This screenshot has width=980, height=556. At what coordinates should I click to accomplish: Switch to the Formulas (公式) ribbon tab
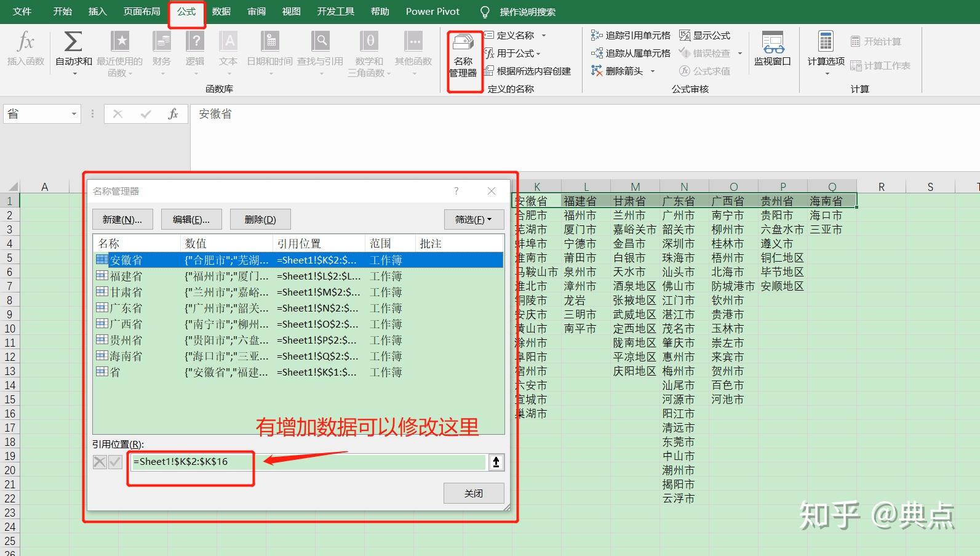click(x=186, y=12)
